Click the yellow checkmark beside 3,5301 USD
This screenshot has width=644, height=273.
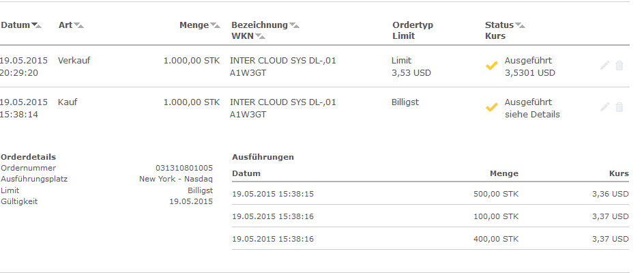(x=491, y=66)
